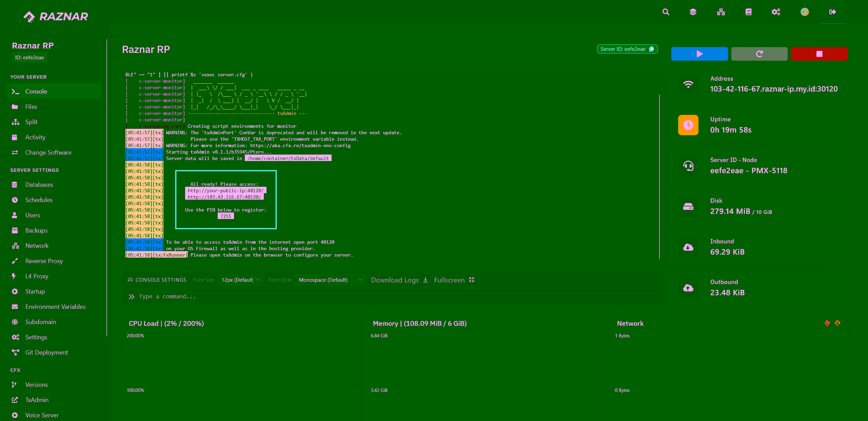
Task: Open Activity in the sidebar
Action: (54, 137)
